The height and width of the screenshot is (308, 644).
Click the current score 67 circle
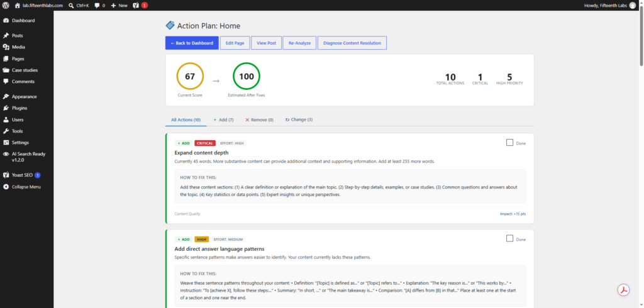[190, 77]
